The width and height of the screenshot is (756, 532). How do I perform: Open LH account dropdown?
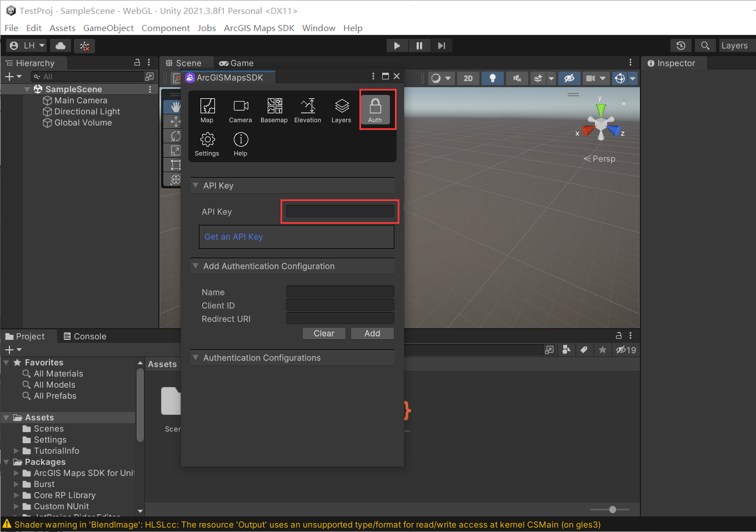[x=27, y=46]
